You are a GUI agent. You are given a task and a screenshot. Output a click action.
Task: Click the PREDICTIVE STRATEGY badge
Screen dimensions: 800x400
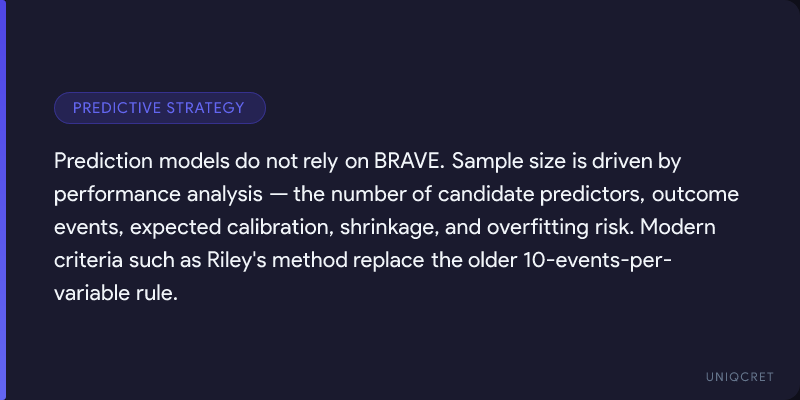pos(159,108)
